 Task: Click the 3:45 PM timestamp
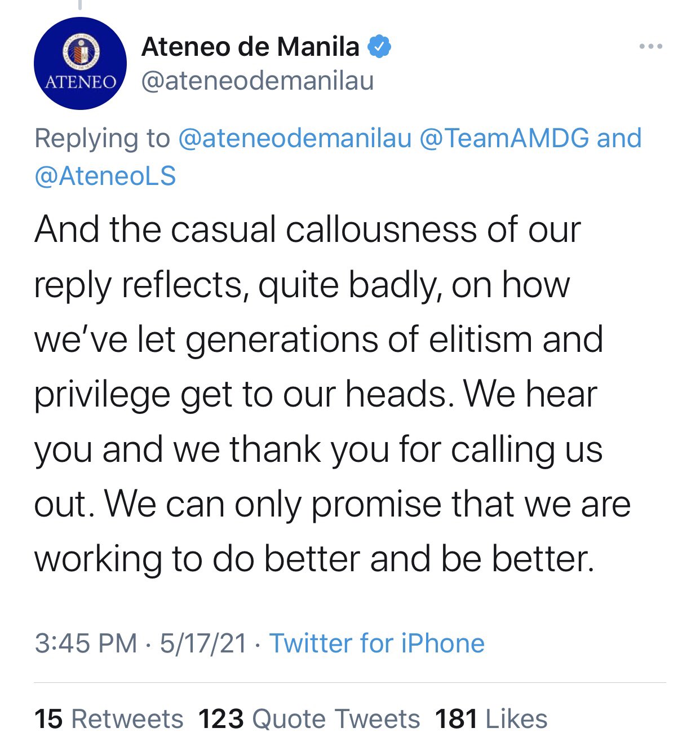pos(86,643)
